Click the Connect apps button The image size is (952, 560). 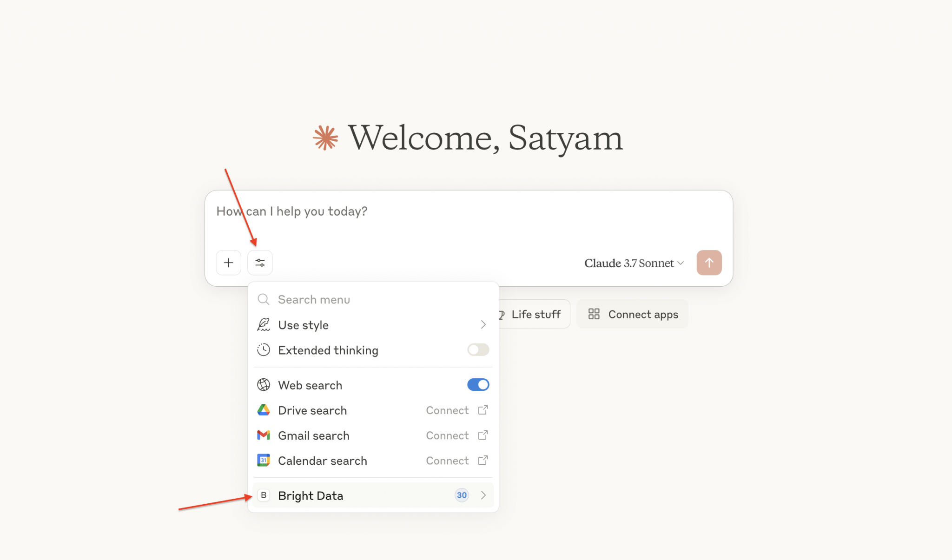point(633,314)
